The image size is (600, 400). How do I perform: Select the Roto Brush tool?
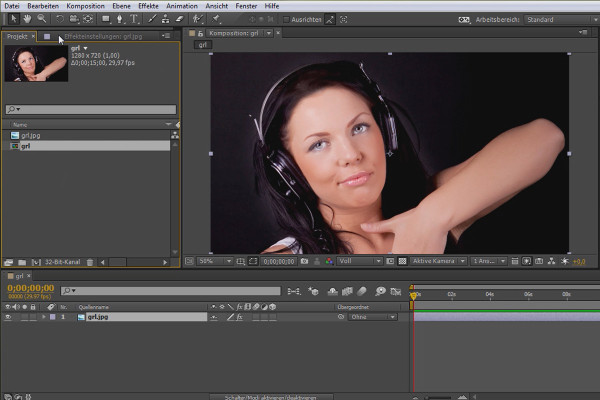197,19
